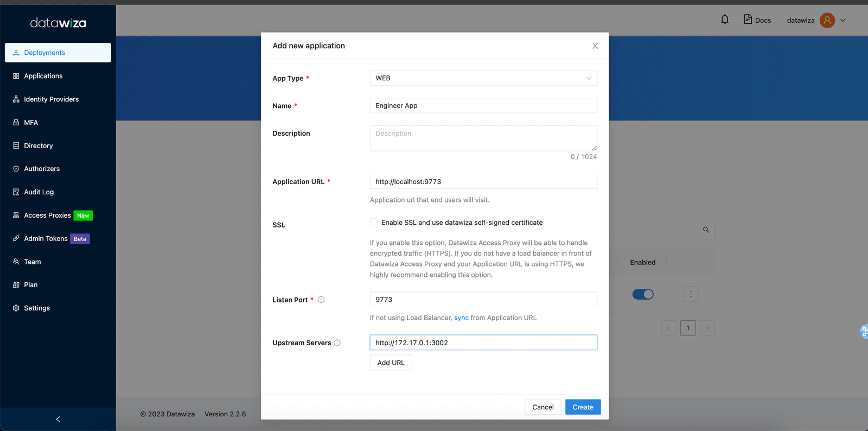This screenshot has width=868, height=431.
Task: Click the Enabled column header
Action: click(x=643, y=262)
